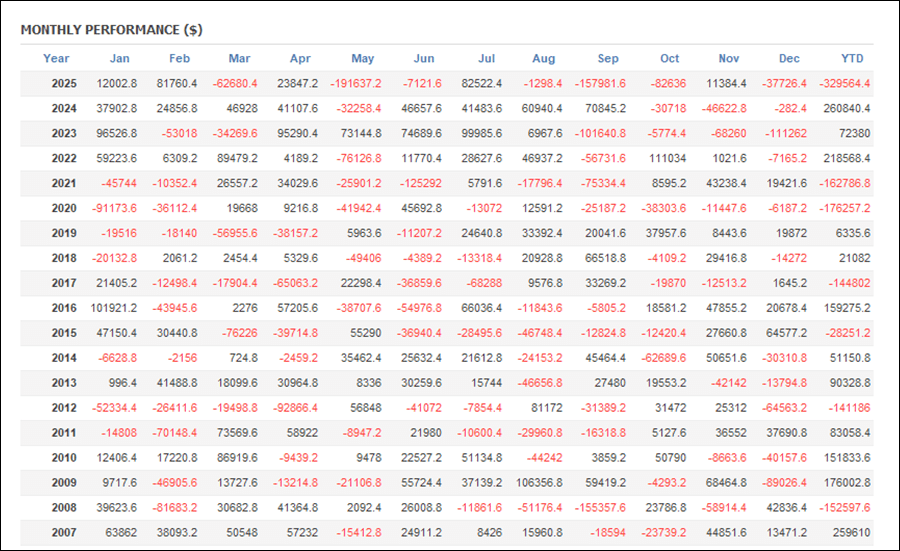
Task: Select the 2025 YTD value -329564.4
Action: pyautogui.click(x=845, y=83)
